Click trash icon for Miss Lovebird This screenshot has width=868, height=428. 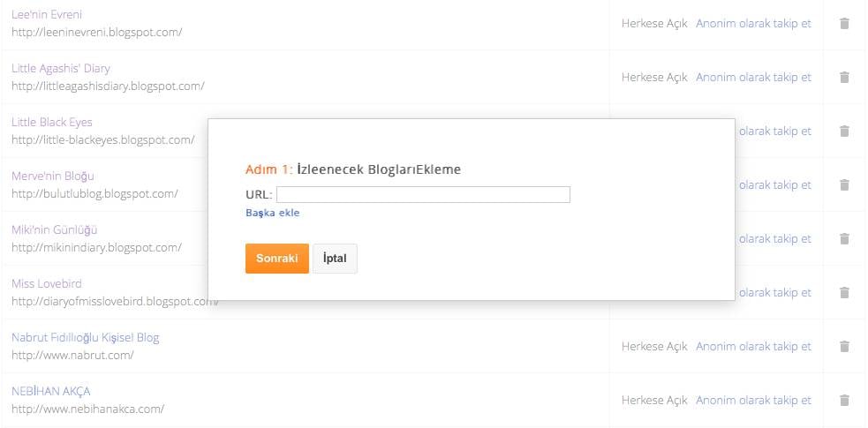[844, 293]
